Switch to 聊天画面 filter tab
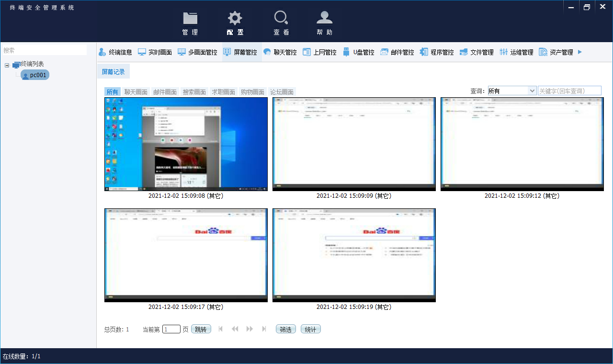Viewport: 613px width, 364px height. tap(136, 92)
